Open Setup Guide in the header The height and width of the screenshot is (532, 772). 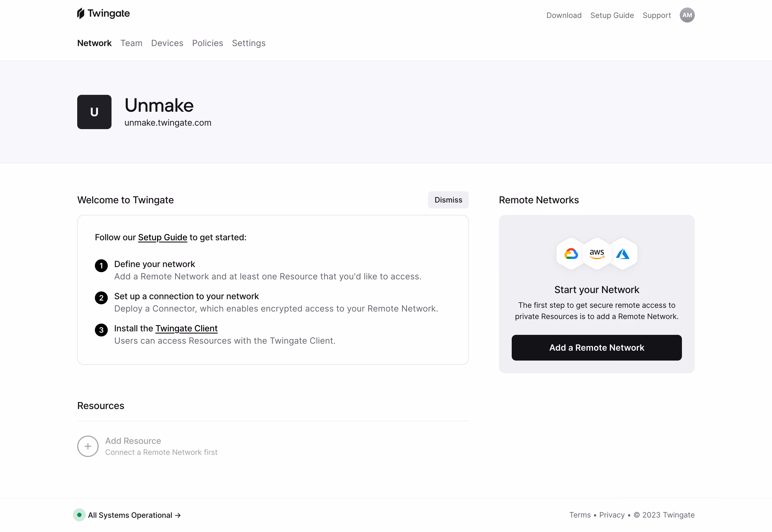click(612, 15)
